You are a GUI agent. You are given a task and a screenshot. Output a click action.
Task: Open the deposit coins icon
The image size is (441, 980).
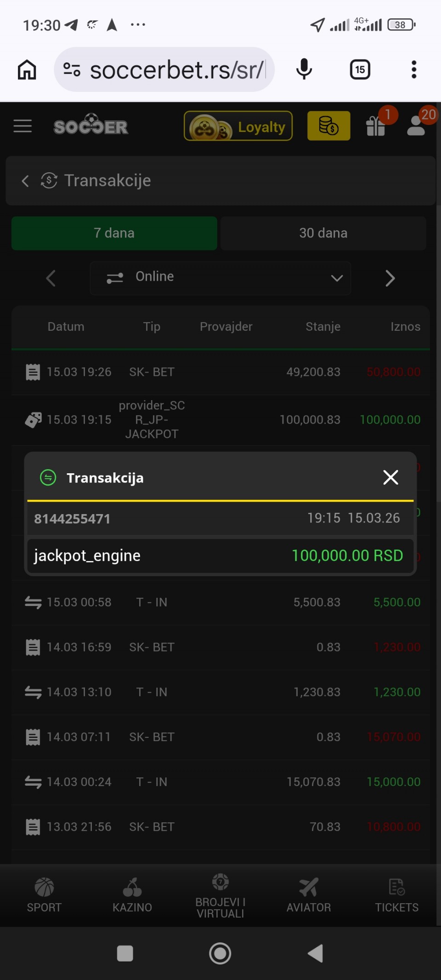[328, 126]
